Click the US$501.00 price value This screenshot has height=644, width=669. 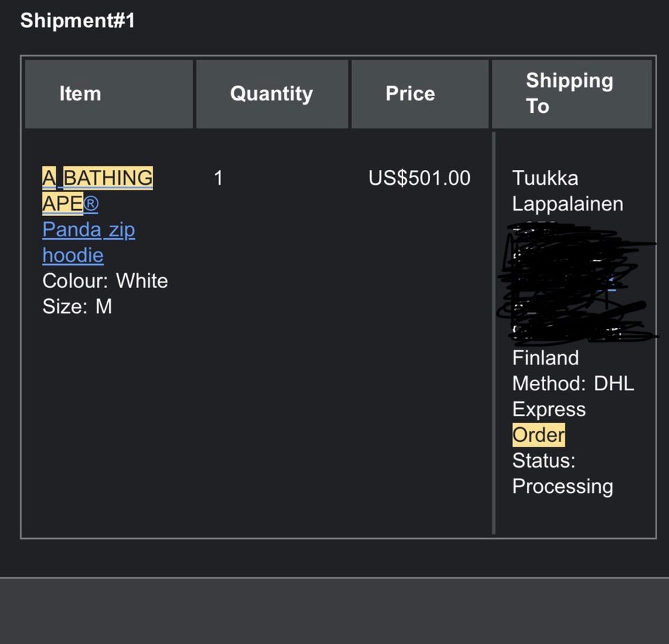[420, 178]
